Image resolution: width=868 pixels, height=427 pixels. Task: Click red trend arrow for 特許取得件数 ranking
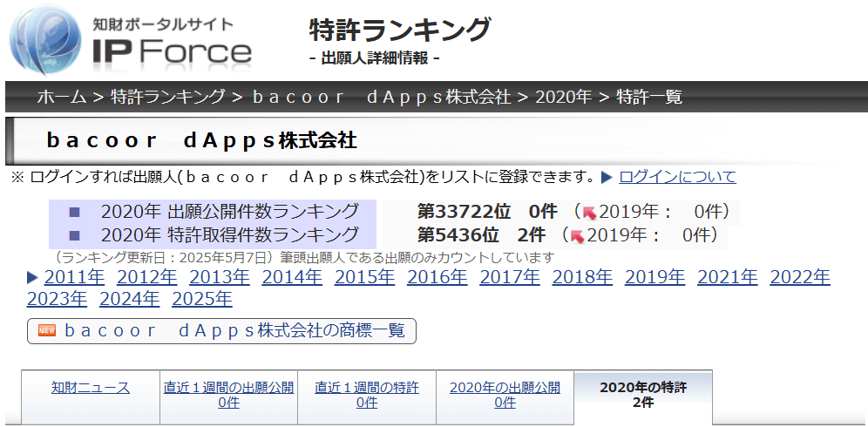pos(578,236)
